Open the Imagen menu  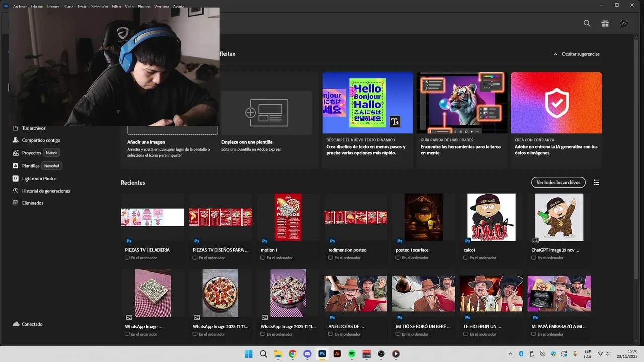coord(54,7)
